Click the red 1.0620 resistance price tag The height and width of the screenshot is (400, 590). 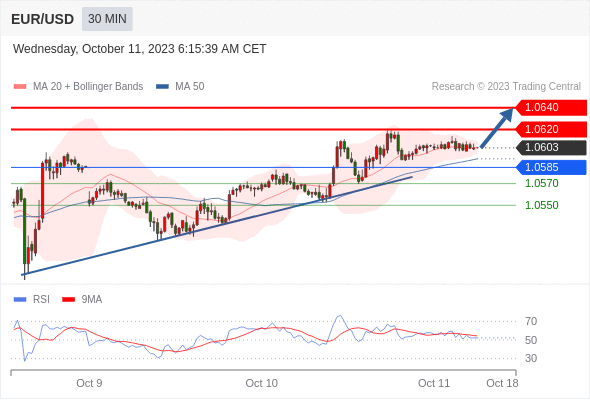pyautogui.click(x=551, y=129)
